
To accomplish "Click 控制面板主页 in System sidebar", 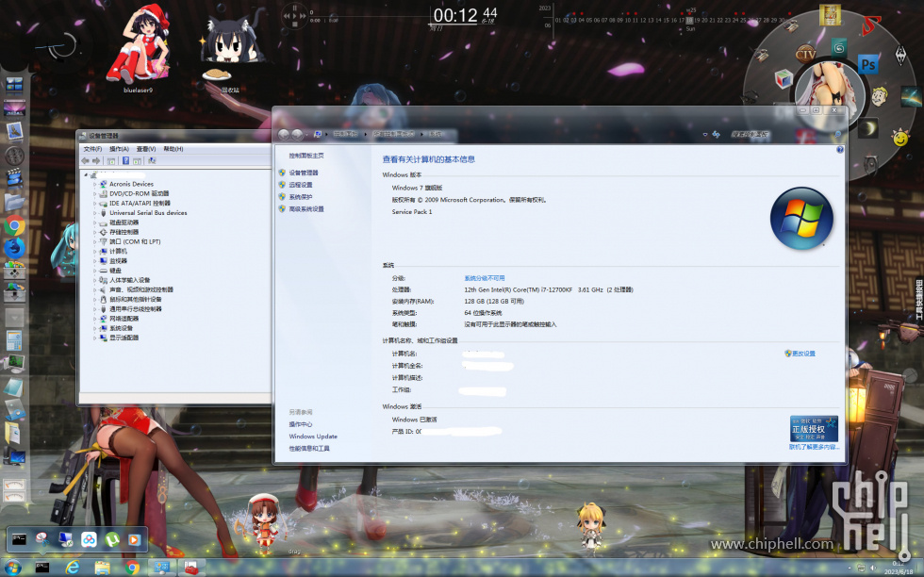I will (x=306, y=156).
